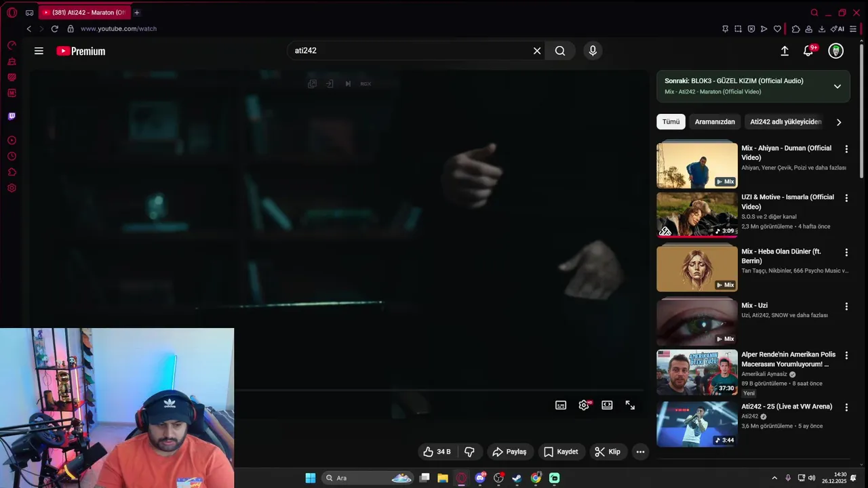Click the Paylaş share button

[x=509, y=452]
